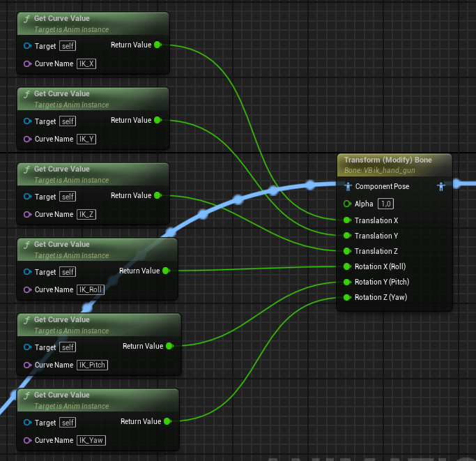Click the Translation X input pin
This screenshot has height=461, width=476.
[x=347, y=220]
